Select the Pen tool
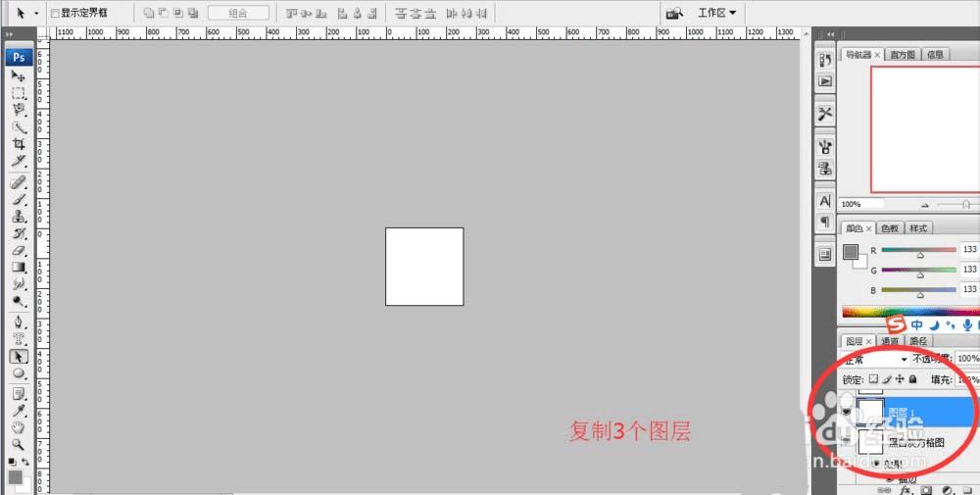The height and width of the screenshot is (495, 980). [x=19, y=322]
